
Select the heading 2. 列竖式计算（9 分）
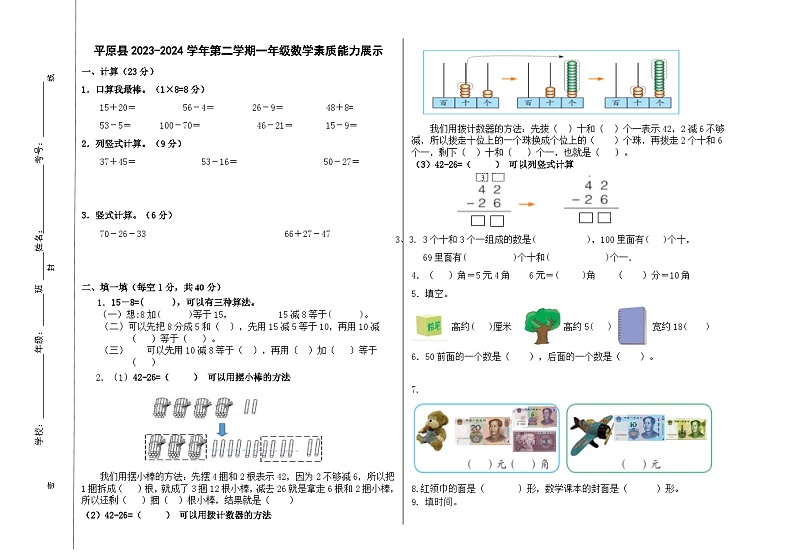pos(132,144)
